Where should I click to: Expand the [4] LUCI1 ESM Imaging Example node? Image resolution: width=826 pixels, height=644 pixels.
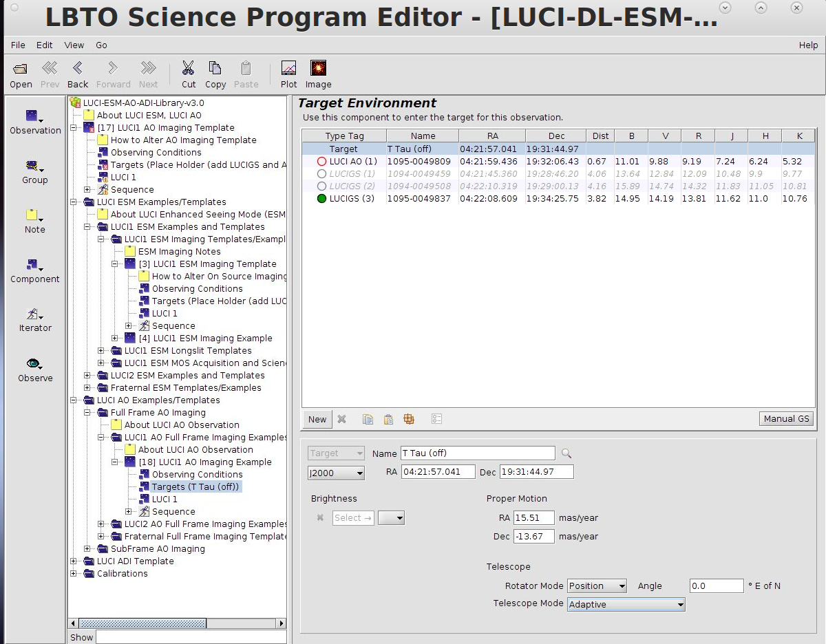115,339
